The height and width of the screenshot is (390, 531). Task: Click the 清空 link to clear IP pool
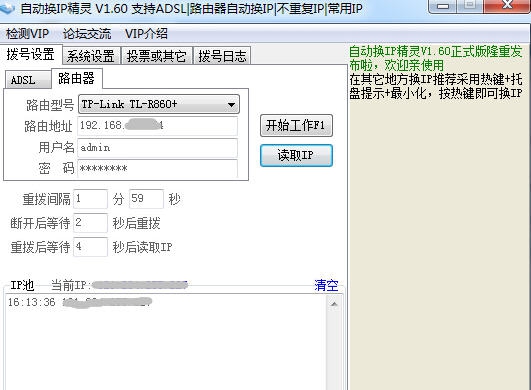326,285
